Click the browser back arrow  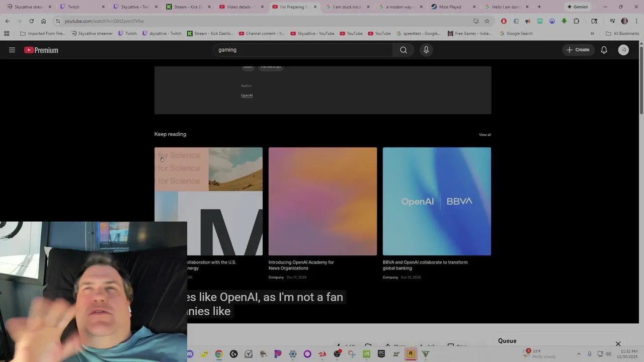pyautogui.click(x=7, y=21)
